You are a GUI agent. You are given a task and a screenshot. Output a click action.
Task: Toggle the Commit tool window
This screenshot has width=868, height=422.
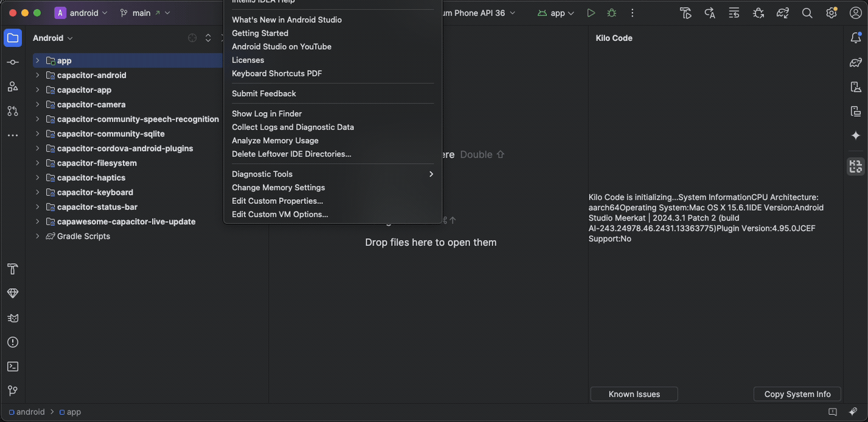(13, 62)
